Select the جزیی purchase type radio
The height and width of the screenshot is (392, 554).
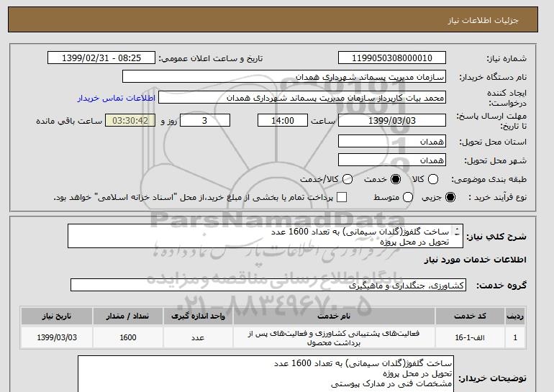click(x=450, y=197)
